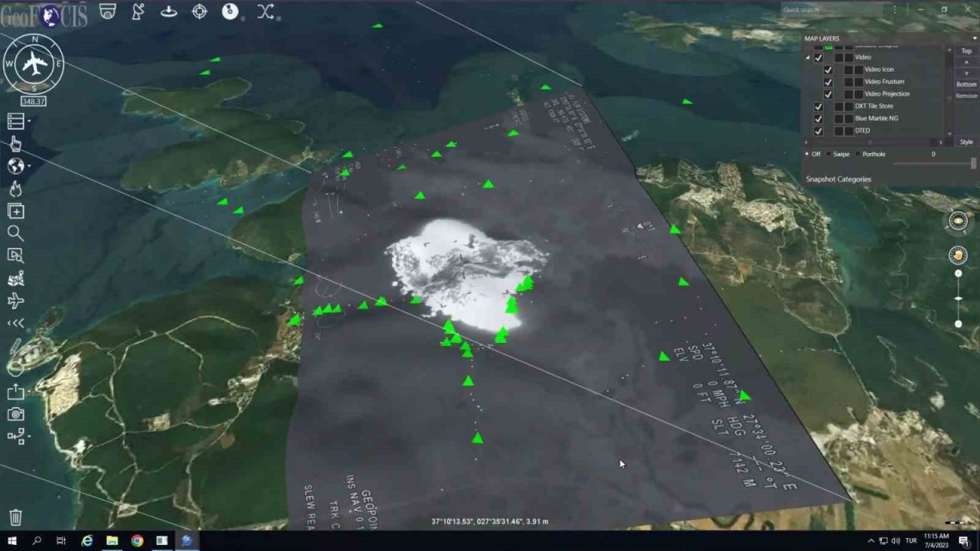The image size is (980, 551).
Task: Select the Swipe radio option
Action: (x=828, y=155)
